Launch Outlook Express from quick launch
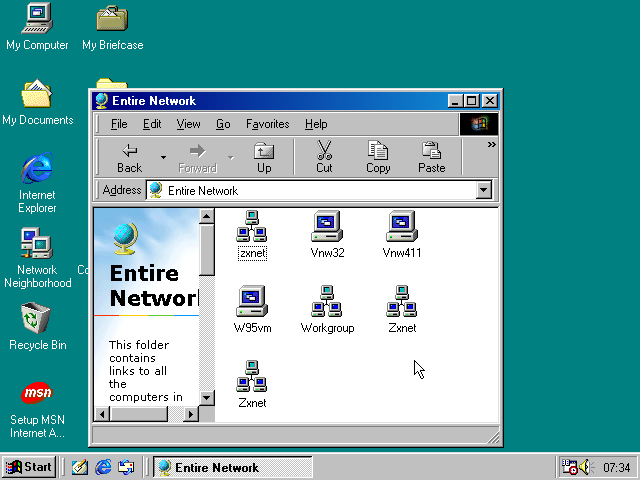640x480 pixels. pyautogui.click(x=126, y=467)
